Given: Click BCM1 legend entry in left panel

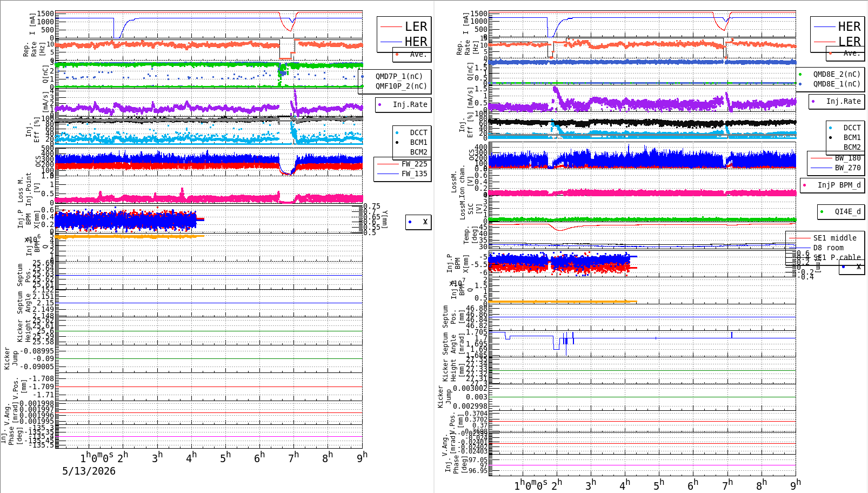Looking at the screenshot, I should 418,142.
